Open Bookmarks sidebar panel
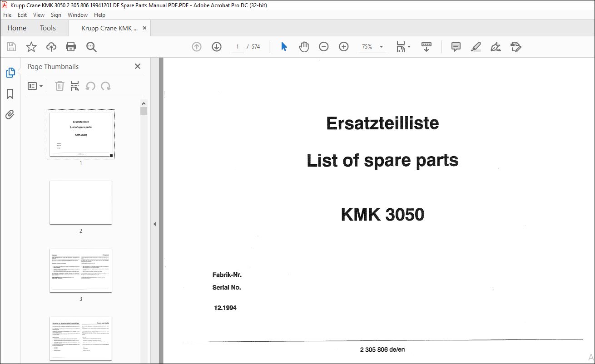Image resolution: width=595 pixels, height=364 pixels. click(10, 94)
